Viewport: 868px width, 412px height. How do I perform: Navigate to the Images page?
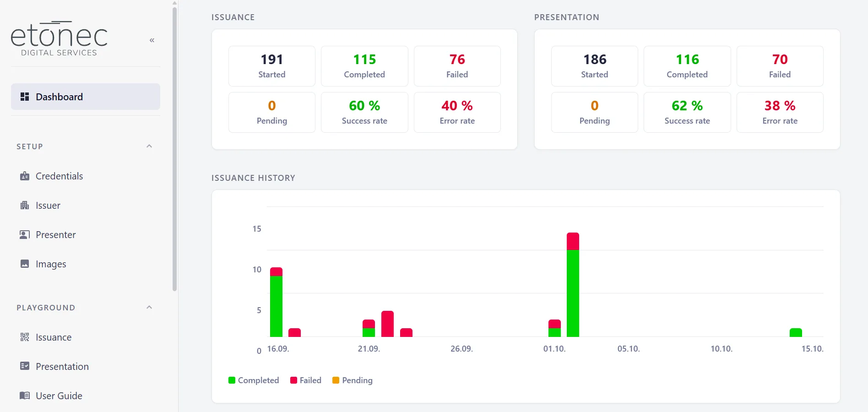[x=86, y=264]
